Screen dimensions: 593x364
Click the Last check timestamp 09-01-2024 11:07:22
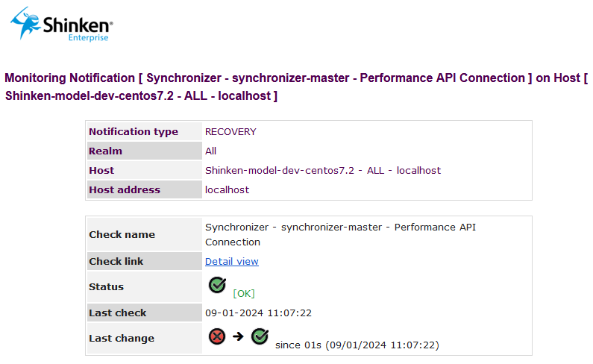click(258, 313)
